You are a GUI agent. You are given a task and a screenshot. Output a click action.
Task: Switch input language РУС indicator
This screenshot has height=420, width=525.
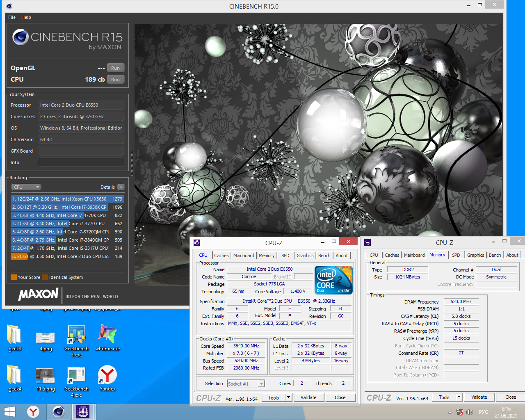click(484, 412)
